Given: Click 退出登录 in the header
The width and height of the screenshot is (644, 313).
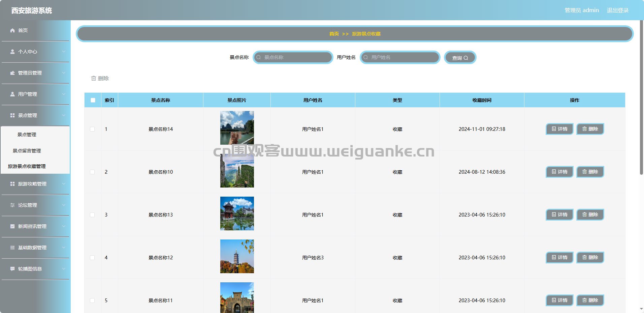Looking at the screenshot, I should click(618, 10).
